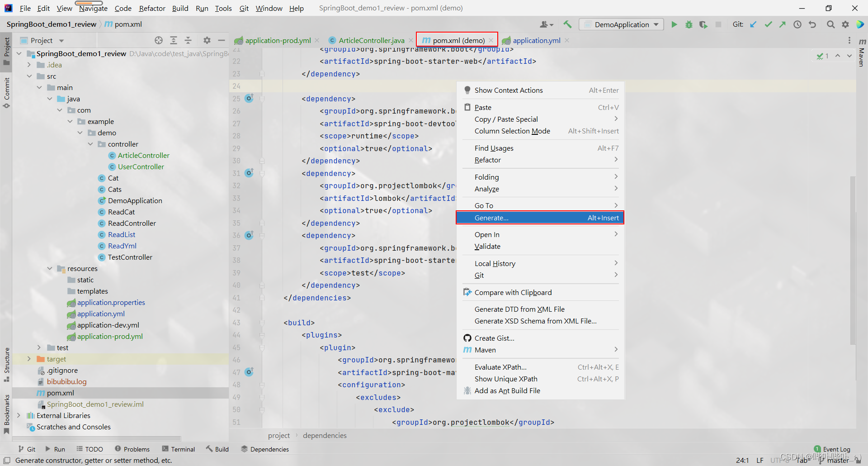The image size is (868, 466).
Task: Click gutter icon on line 47
Action: (249, 372)
